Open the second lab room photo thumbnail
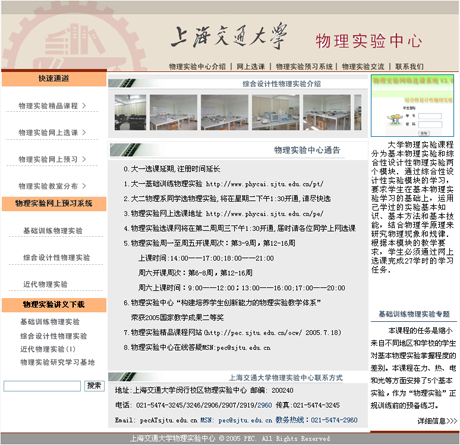This screenshot has width=460, height=445. pos(173,112)
